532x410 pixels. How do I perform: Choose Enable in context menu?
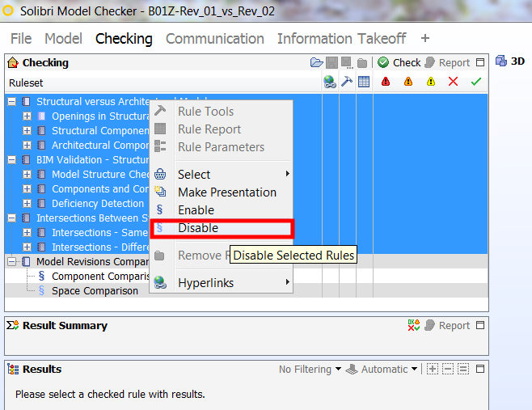pos(222,210)
